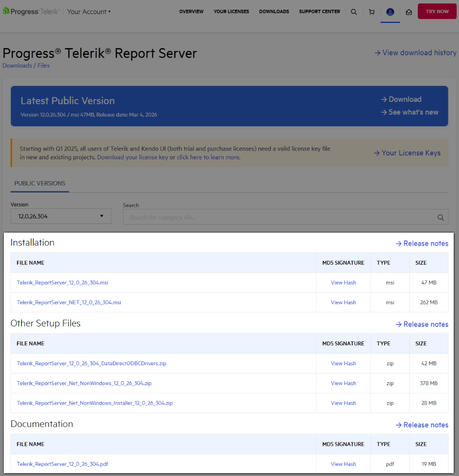Image resolution: width=459 pixels, height=476 pixels.
Task: Click the Try Now button
Action: click(437, 11)
